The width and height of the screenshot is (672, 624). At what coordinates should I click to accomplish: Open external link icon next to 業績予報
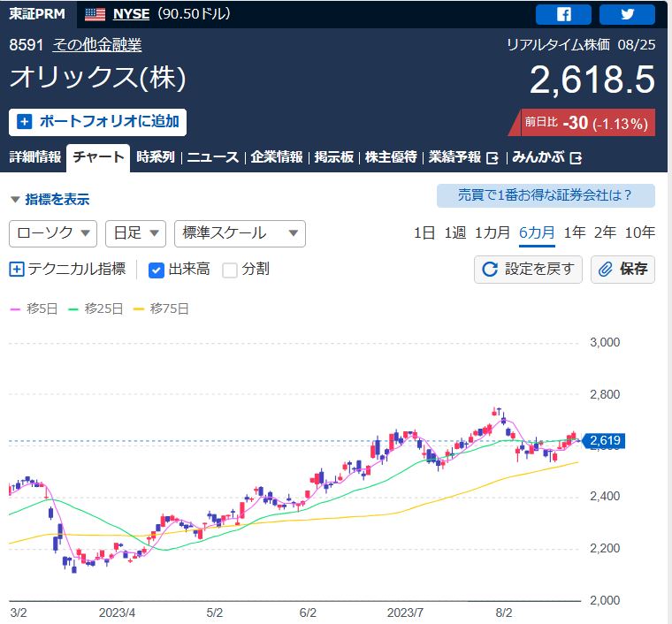pos(493,158)
